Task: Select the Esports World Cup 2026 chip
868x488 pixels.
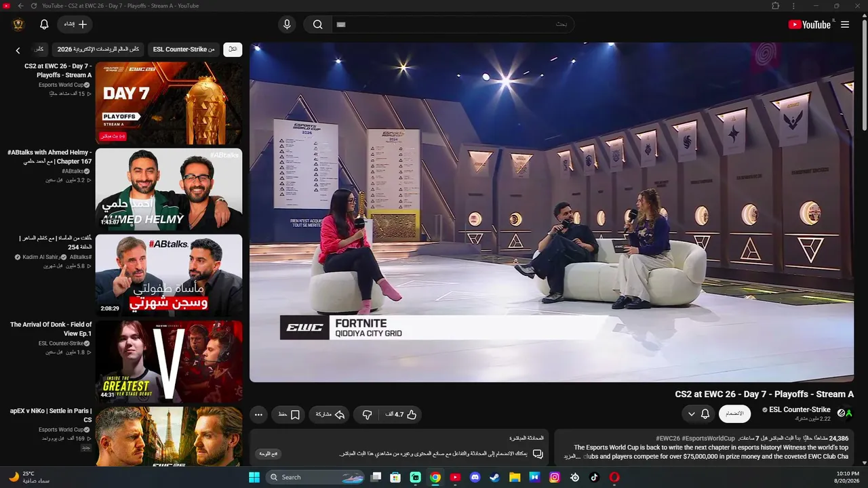Action: point(98,49)
